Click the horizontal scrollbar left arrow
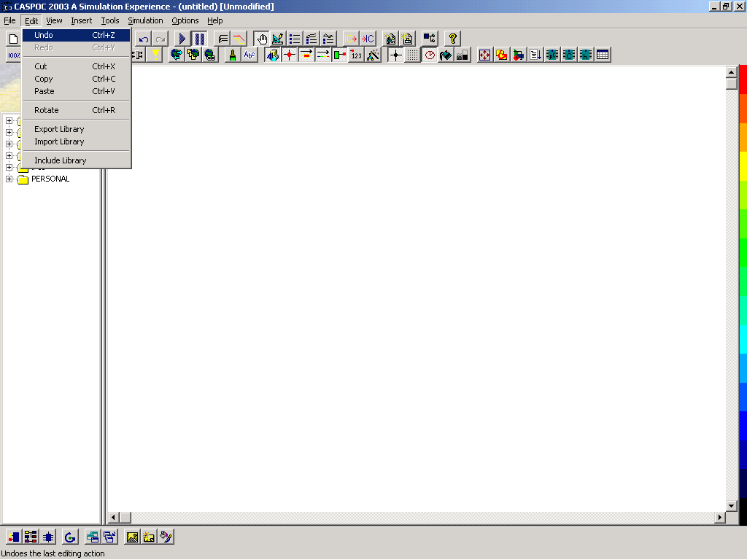747x560 pixels. pos(113,517)
